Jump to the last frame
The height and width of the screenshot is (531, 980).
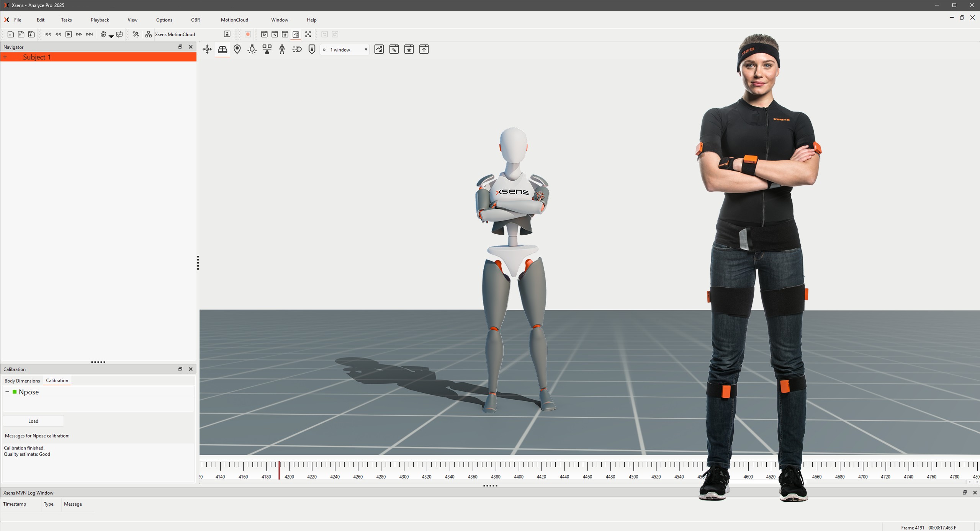pyautogui.click(x=89, y=34)
